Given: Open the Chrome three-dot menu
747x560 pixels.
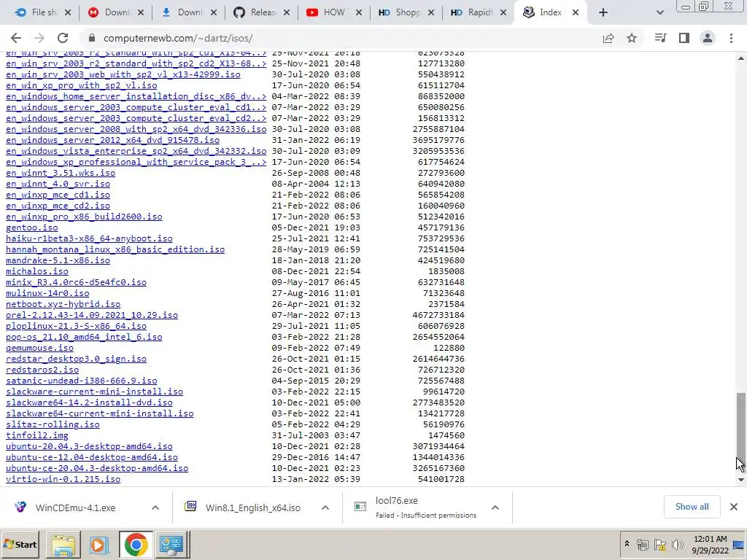Looking at the screenshot, I should pos(731,38).
